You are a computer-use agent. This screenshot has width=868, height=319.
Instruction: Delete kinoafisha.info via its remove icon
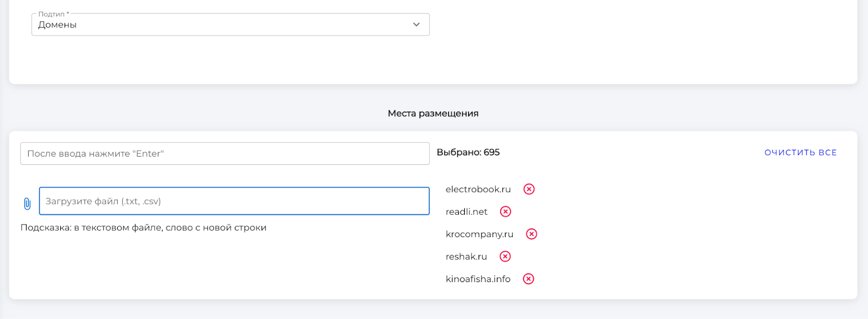pos(528,279)
